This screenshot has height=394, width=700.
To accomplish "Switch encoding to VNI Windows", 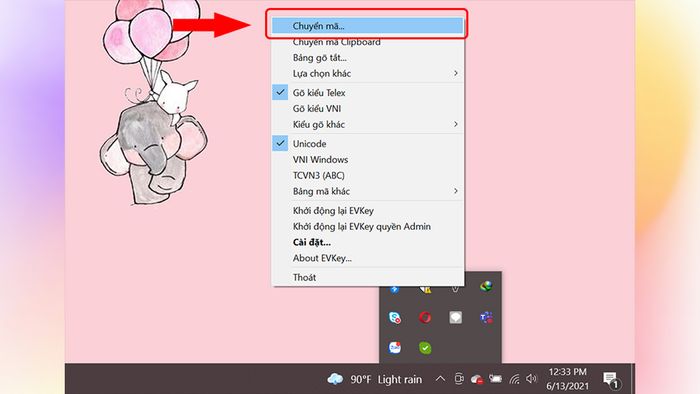I will [x=367, y=159].
